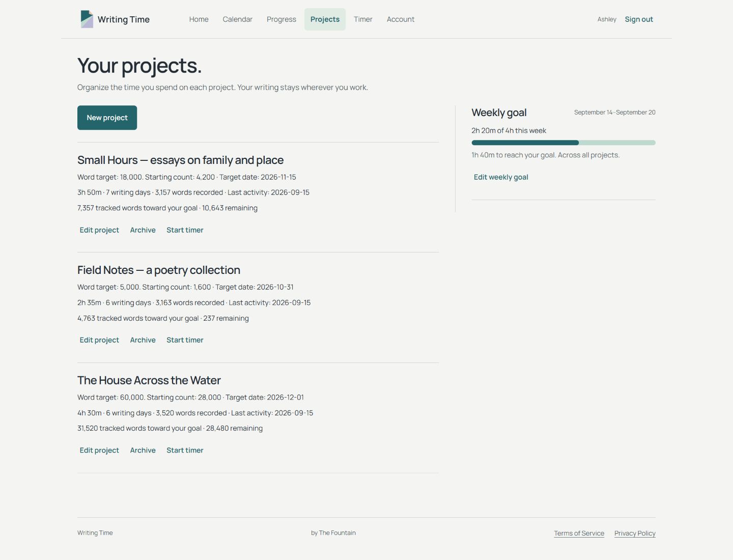Go to the Home page
The width and height of the screenshot is (733, 560).
pyautogui.click(x=199, y=19)
